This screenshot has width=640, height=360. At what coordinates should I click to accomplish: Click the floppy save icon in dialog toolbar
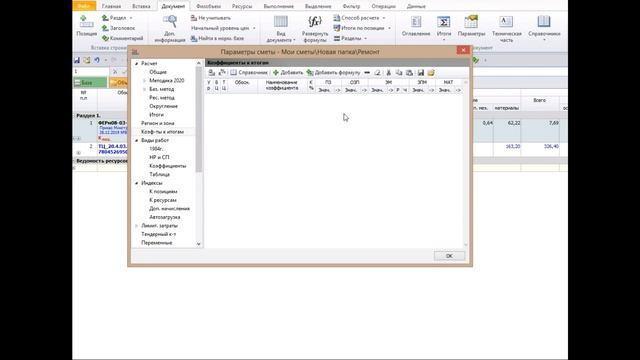[420, 73]
